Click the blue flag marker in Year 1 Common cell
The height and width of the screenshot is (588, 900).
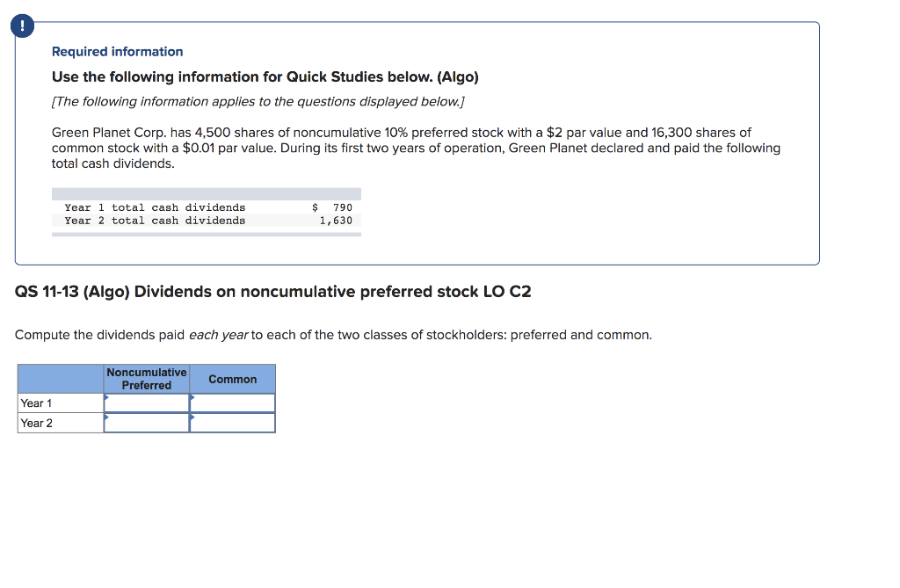coord(192,397)
